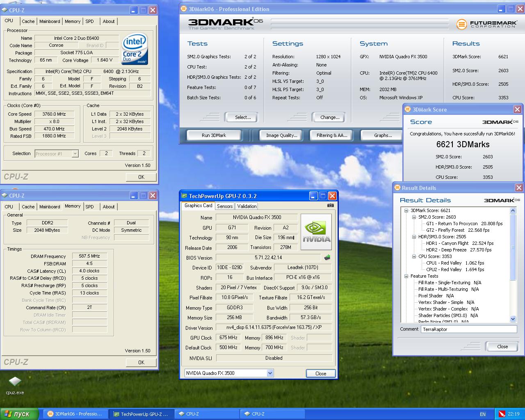Switch to the Validation tab in GPU-Z
Image resolution: width=525 pixels, height=420 pixels.
(247, 206)
